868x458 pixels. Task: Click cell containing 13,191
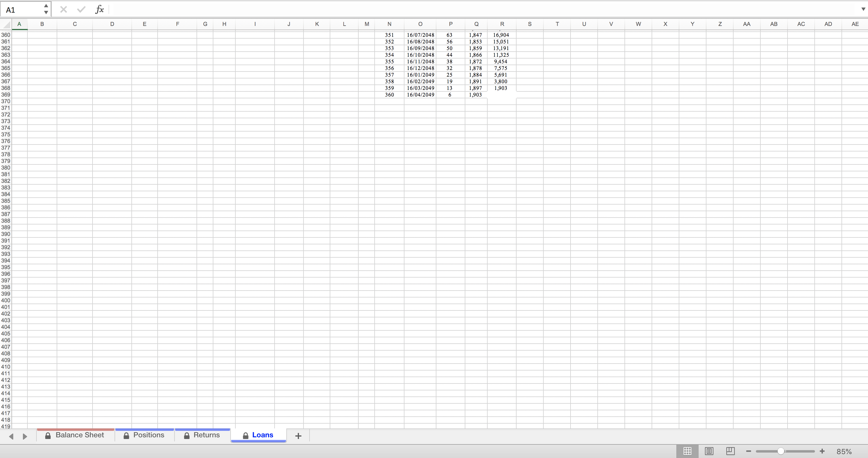[x=502, y=48]
